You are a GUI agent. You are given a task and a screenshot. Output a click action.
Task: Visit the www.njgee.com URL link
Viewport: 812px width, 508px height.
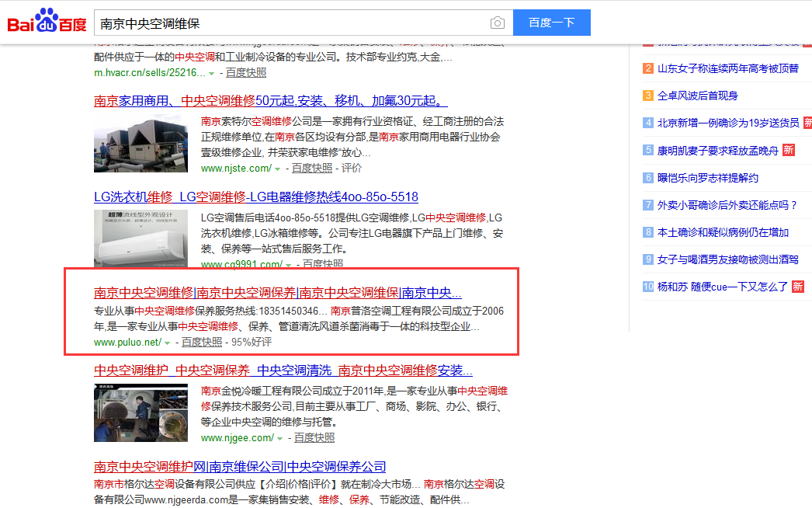238,437
